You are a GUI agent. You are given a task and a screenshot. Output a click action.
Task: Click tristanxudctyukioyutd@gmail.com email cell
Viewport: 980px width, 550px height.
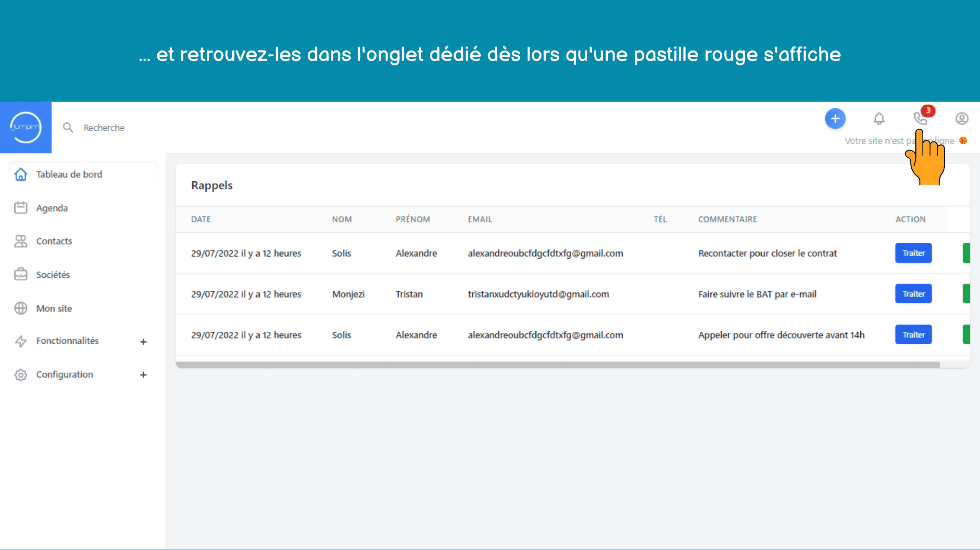click(539, 294)
